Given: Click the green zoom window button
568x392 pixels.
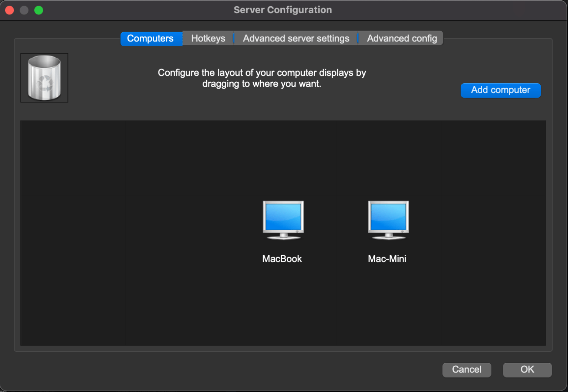Looking at the screenshot, I should (39, 10).
